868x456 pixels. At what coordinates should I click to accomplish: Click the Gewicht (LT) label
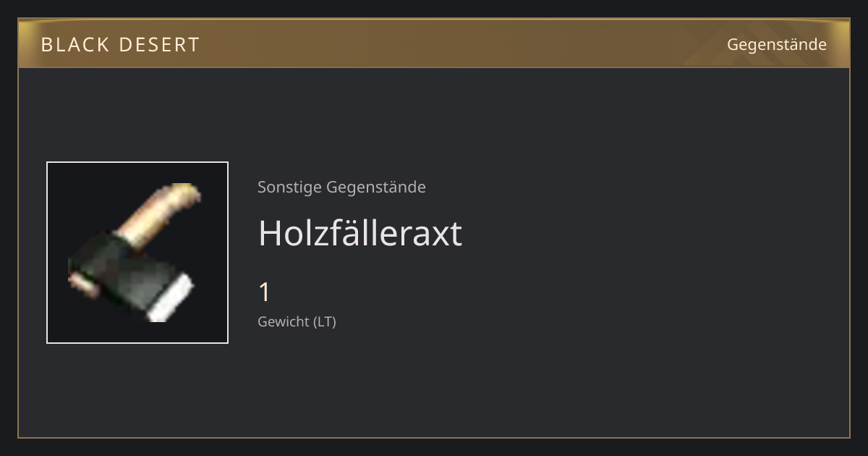297,321
